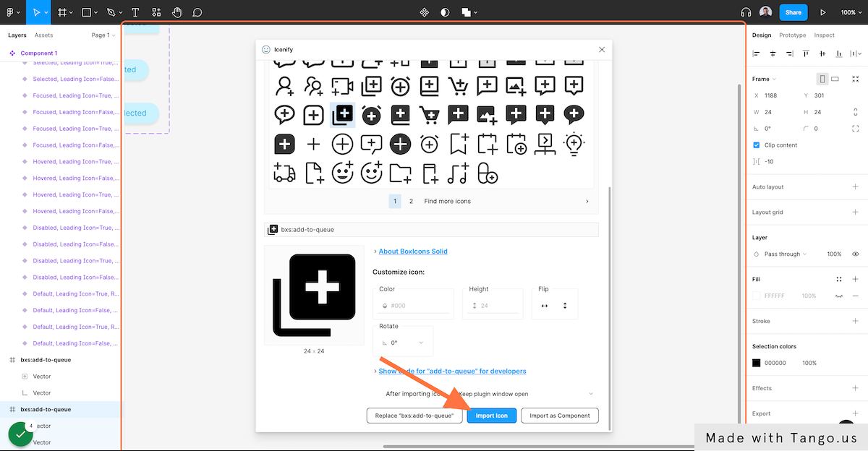Screen dimensions: 868x451
Task: Click the headphones audio icon
Action: pos(746,12)
